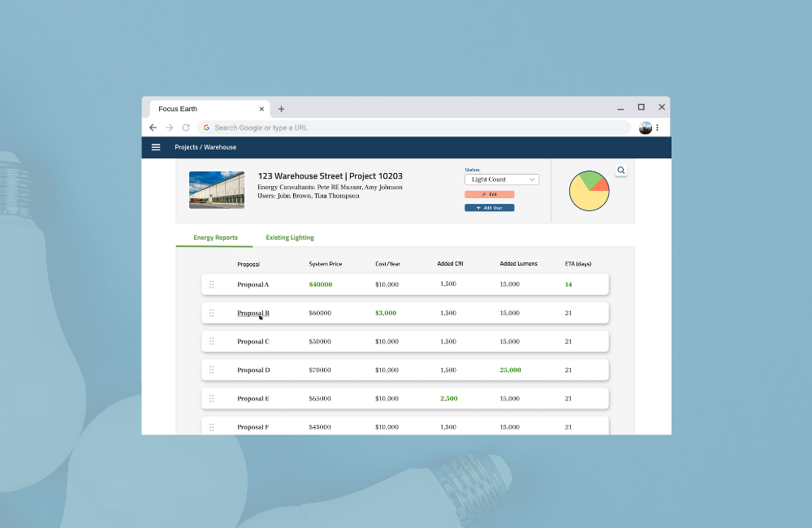Click the Energy Consultants names line
The width and height of the screenshot is (812, 528).
click(x=330, y=187)
